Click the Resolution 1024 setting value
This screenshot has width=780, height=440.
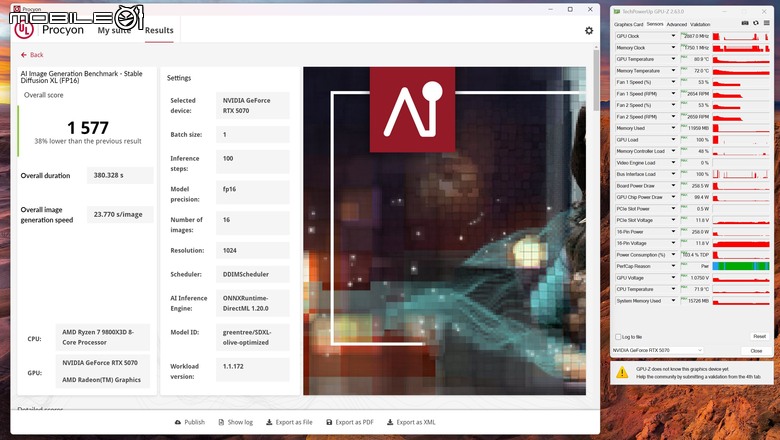click(252, 251)
